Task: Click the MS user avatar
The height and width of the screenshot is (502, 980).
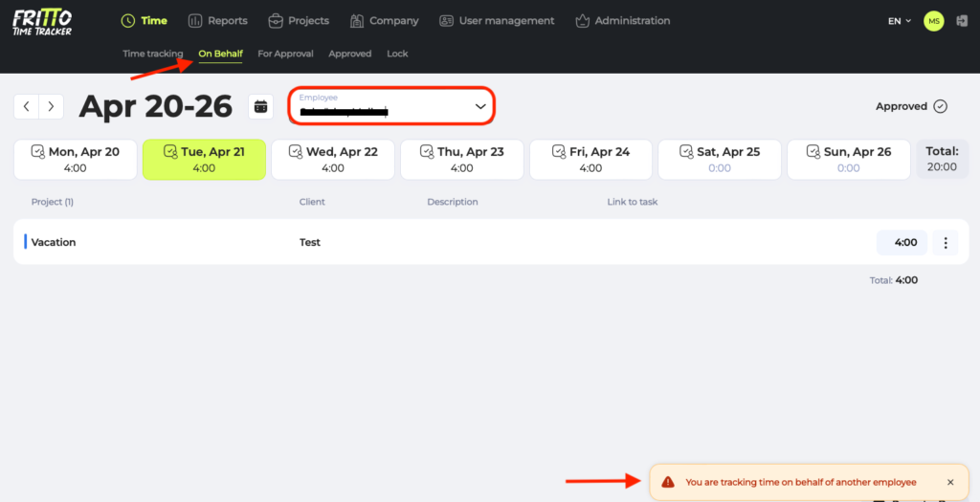Action: [933, 21]
